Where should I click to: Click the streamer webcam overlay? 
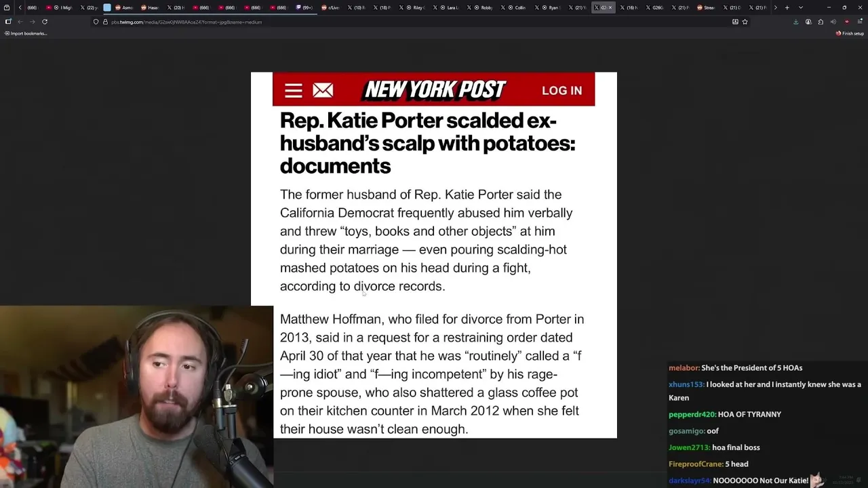pos(136,396)
